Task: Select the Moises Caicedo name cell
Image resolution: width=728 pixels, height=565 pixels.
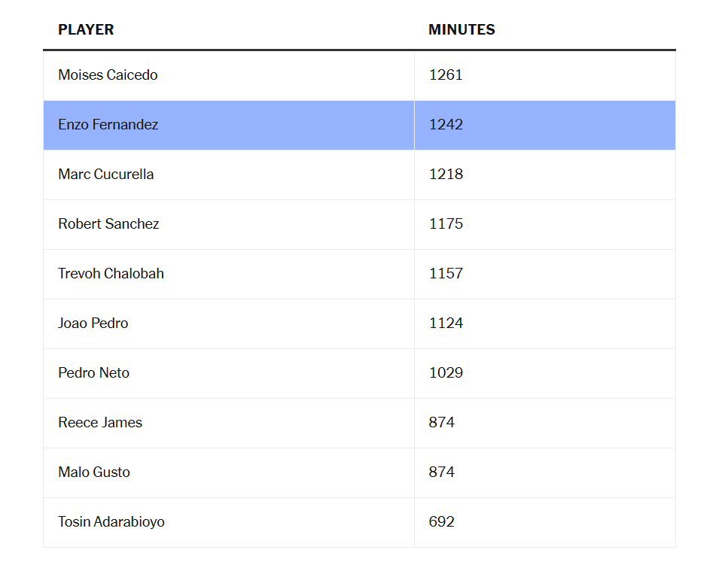Action: [x=108, y=75]
